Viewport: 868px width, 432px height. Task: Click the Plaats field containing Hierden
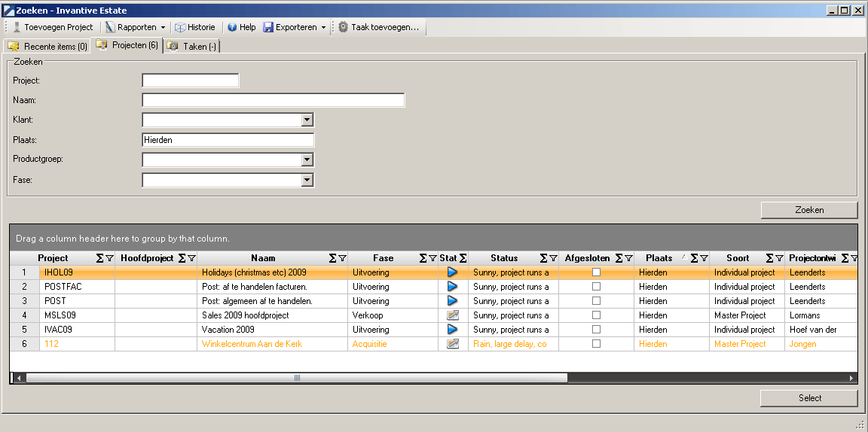coord(228,140)
